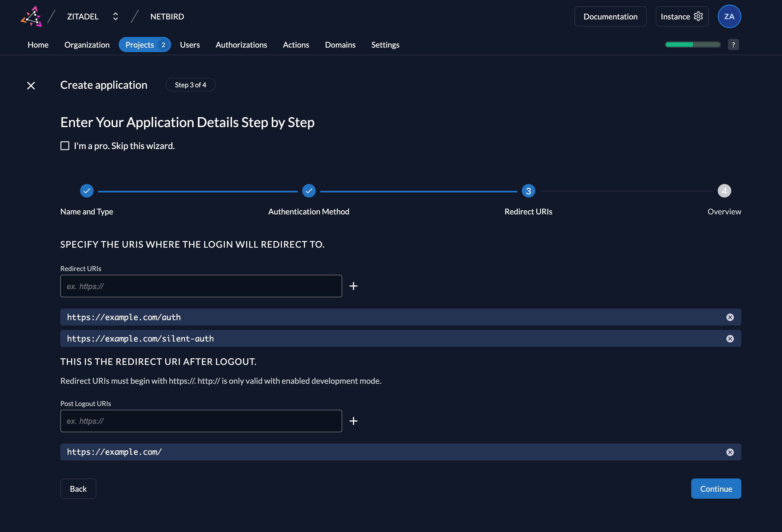Open the ZA account avatar menu
782x532 pixels.
(729, 16)
